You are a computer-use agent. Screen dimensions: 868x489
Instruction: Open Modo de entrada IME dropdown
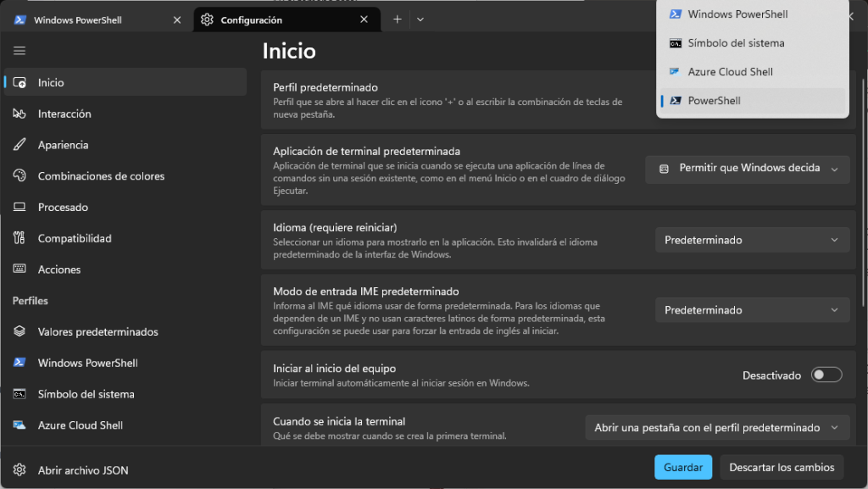click(752, 310)
